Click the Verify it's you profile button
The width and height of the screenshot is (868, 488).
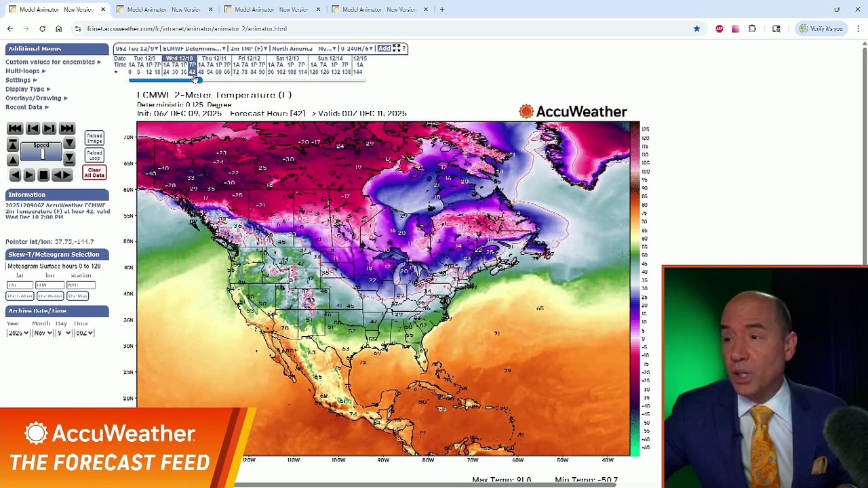click(821, 28)
